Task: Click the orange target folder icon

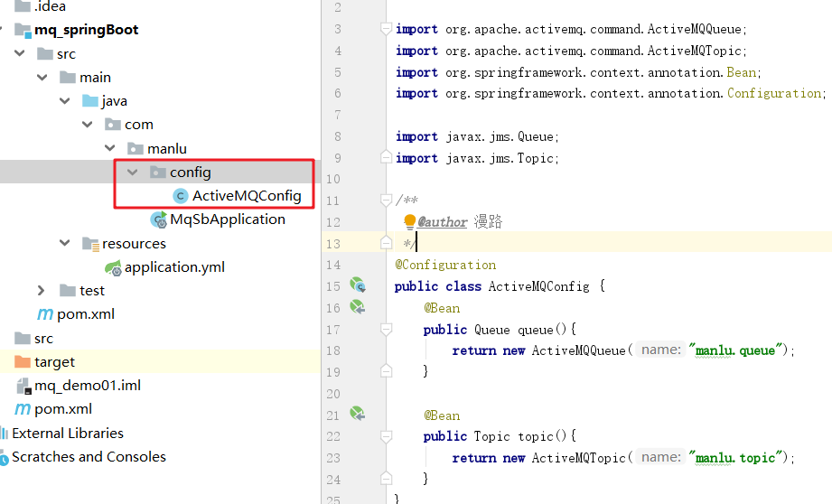Action: pyautogui.click(x=23, y=362)
